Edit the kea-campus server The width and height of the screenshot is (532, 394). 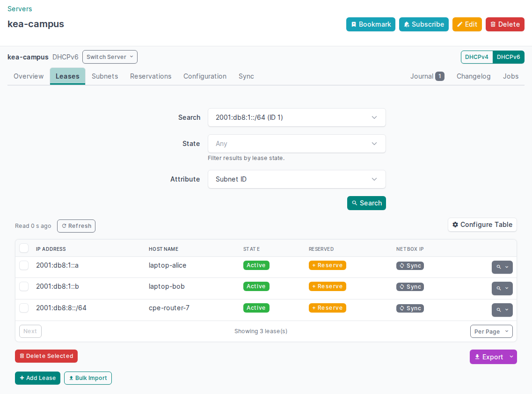[467, 24]
